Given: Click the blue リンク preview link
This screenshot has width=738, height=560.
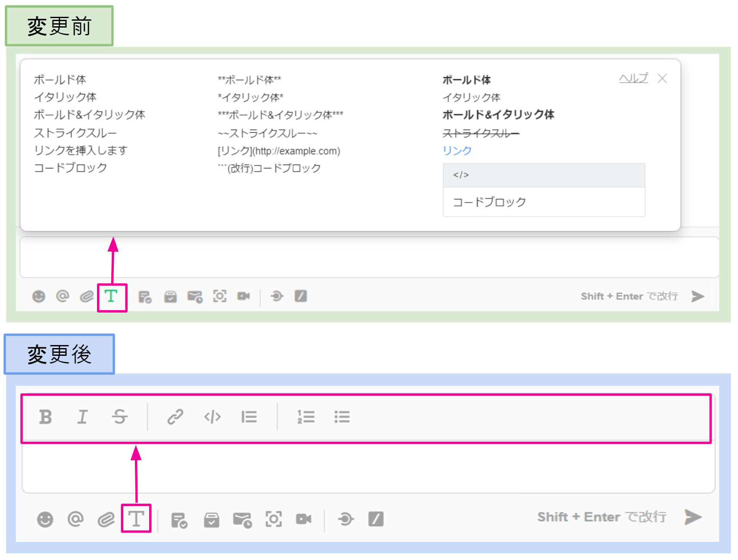Looking at the screenshot, I should 457,150.
